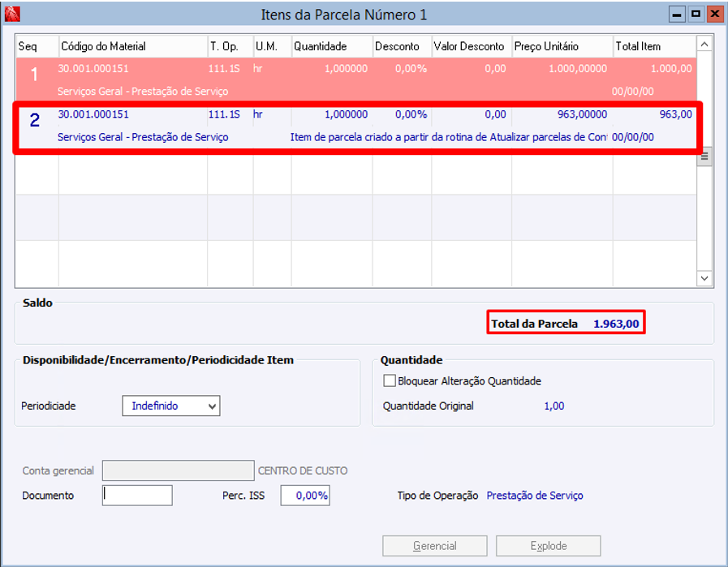728x567 pixels.
Task: Click the Gerencial button
Action: tap(434, 546)
